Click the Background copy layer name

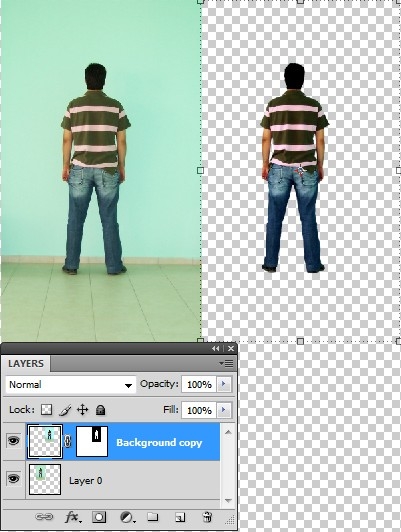[159, 442]
